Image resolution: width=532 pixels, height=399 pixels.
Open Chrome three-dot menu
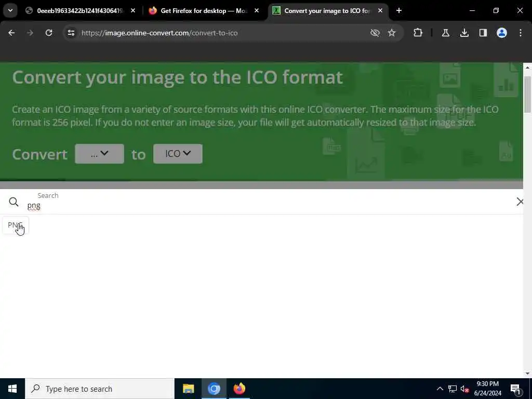pos(521,33)
